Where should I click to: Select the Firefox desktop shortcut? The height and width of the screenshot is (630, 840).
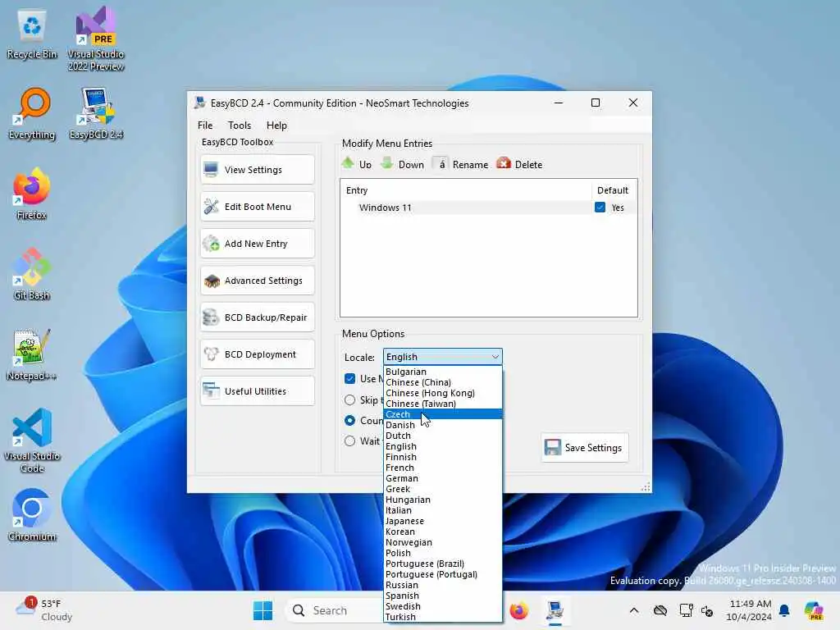(x=32, y=194)
